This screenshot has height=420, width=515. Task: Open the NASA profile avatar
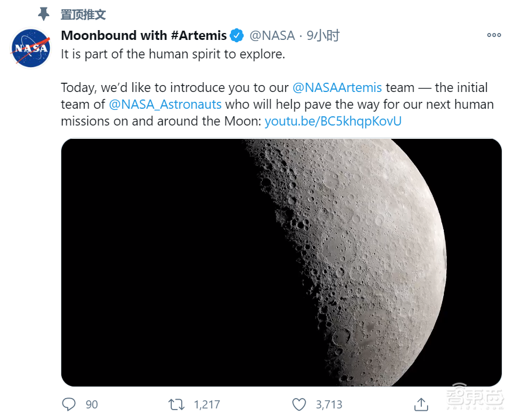pyautogui.click(x=30, y=48)
